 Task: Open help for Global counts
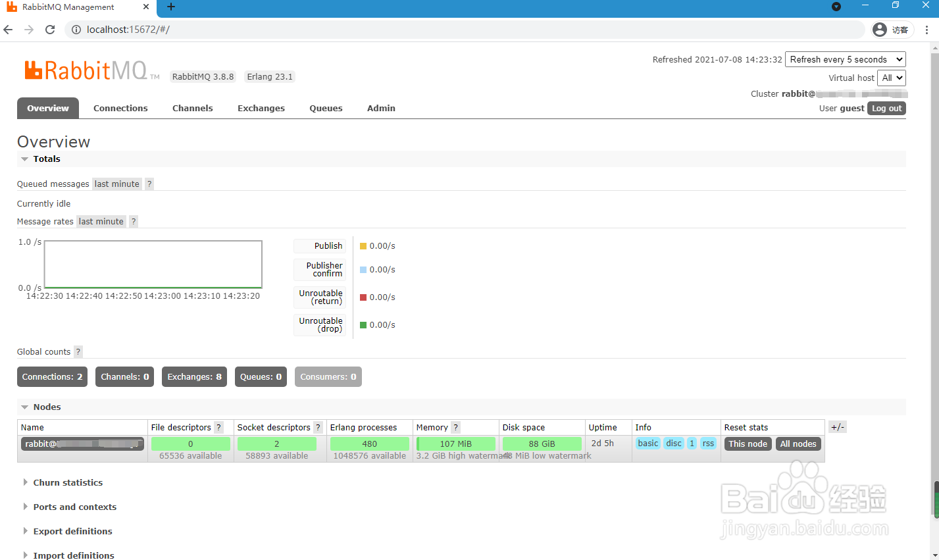coord(78,352)
